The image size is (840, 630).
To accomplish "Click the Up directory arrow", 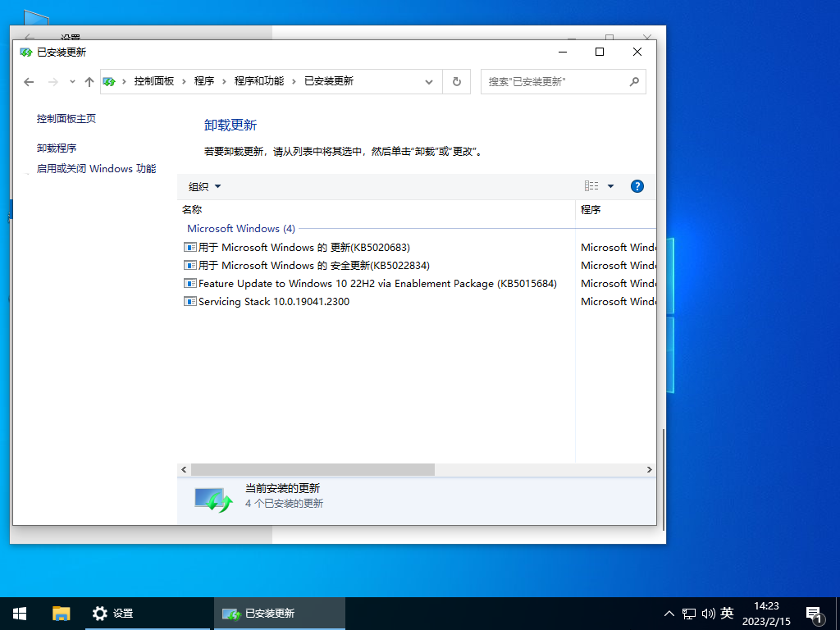I will tap(89, 82).
